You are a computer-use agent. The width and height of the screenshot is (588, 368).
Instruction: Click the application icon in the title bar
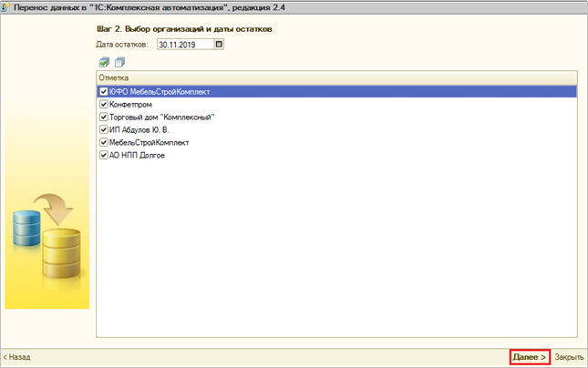point(5,6)
